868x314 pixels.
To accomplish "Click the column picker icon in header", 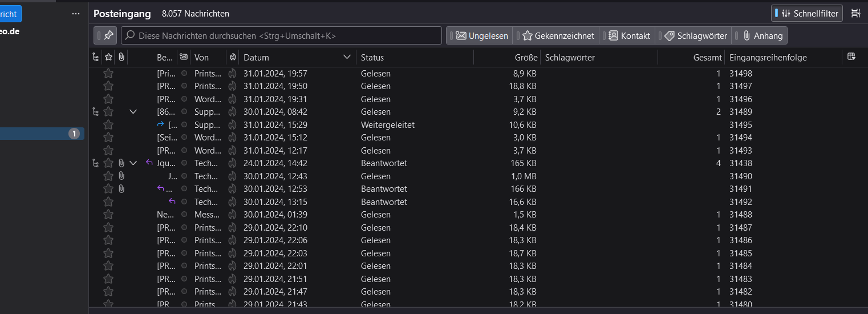I will tap(851, 57).
